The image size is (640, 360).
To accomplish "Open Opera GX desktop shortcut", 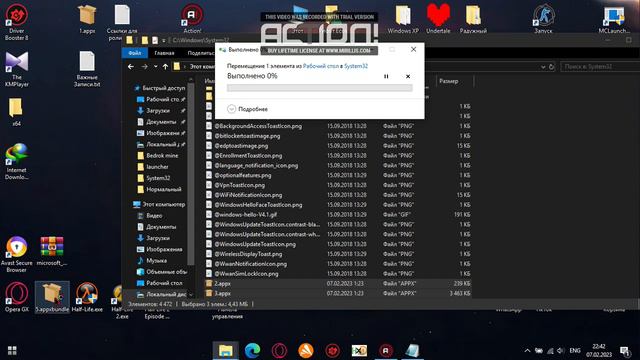I will coord(17,297).
